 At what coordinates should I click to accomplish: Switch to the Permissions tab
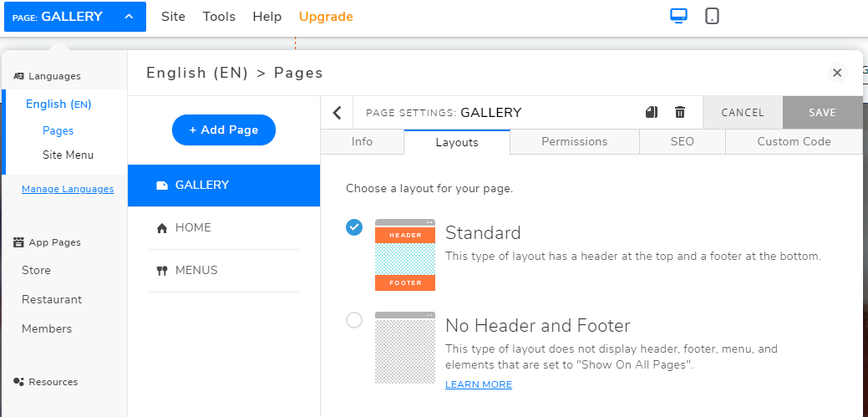click(x=574, y=142)
